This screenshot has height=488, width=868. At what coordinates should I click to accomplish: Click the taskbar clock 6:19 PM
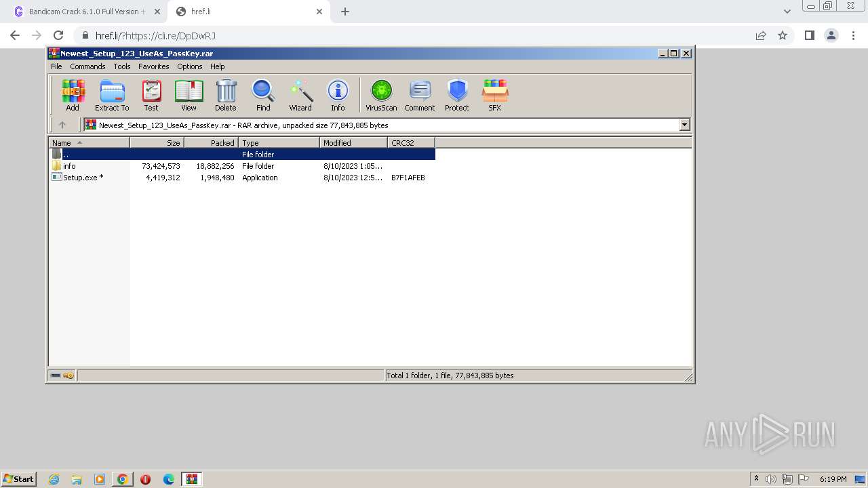(833, 479)
